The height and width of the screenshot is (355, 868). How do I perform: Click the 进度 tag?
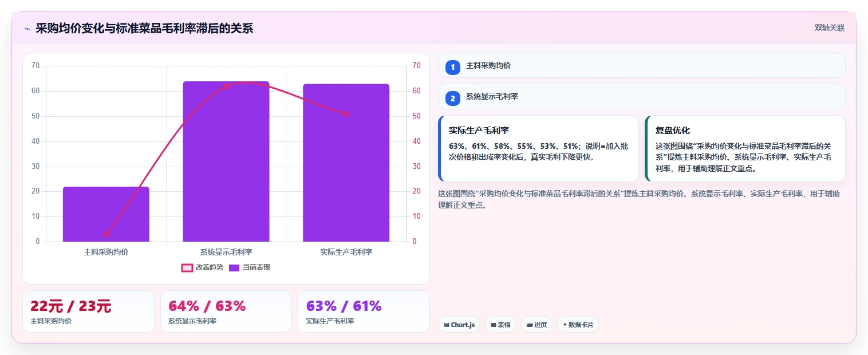[536, 325]
